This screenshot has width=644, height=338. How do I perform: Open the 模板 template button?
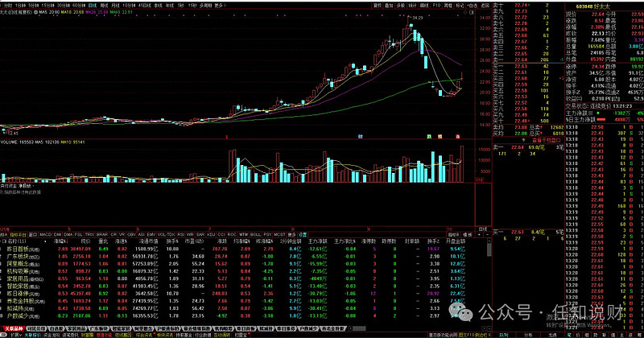[468, 234]
